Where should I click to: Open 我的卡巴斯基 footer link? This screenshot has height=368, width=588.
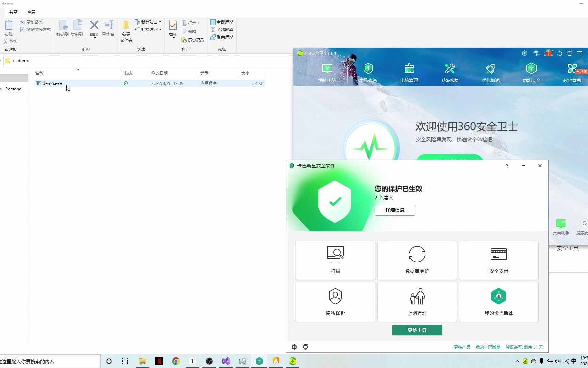(488, 347)
